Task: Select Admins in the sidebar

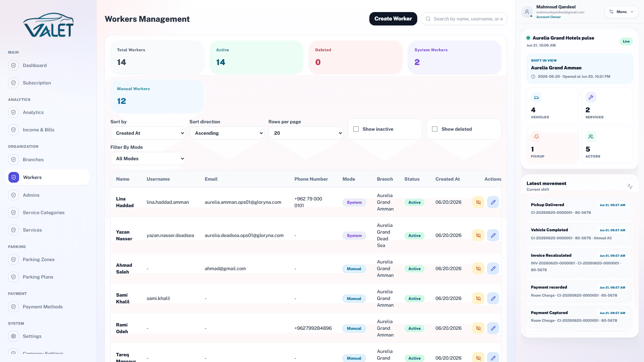Action: tap(48, 195)
